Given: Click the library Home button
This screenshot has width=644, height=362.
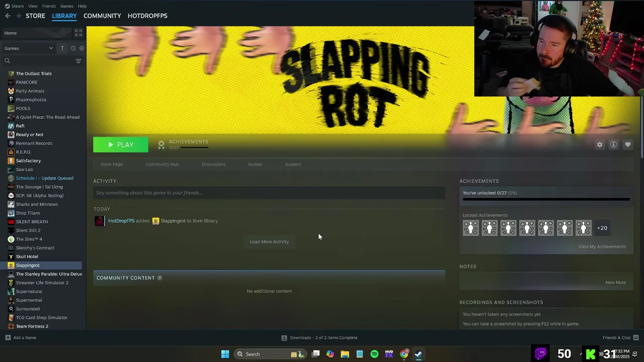Looking at the screenshot, I should pos(36,33).
